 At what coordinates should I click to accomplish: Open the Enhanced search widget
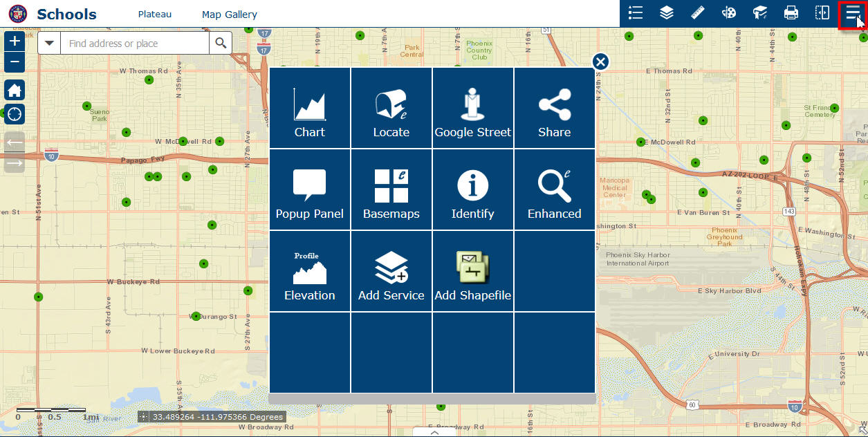[554, 189]
